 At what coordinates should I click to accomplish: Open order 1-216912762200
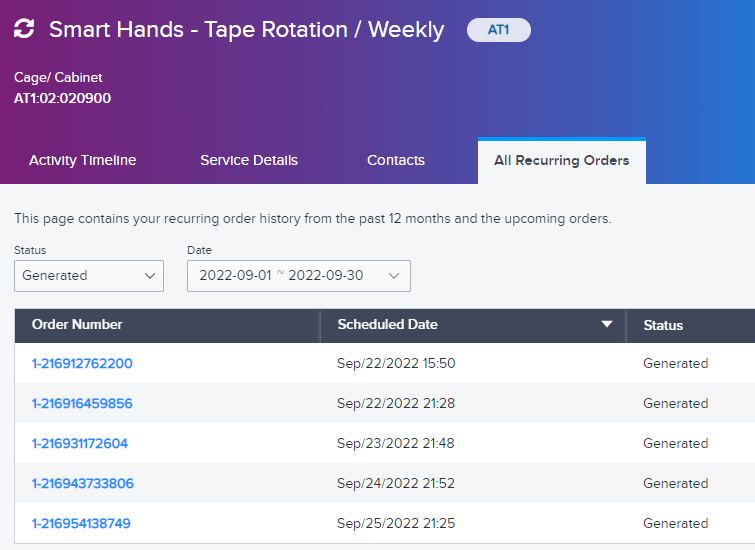[82, 363]
